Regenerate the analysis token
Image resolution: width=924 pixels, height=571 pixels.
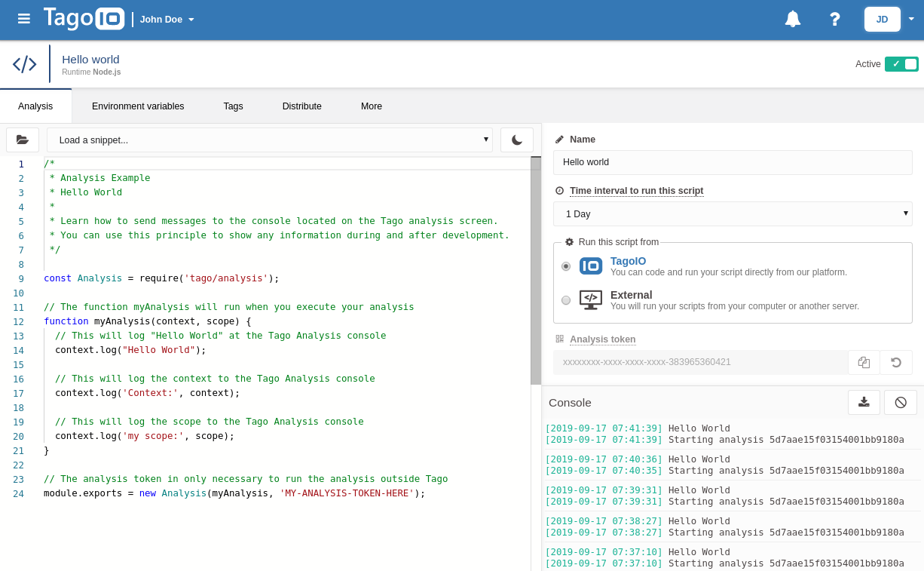click(896, 362)
